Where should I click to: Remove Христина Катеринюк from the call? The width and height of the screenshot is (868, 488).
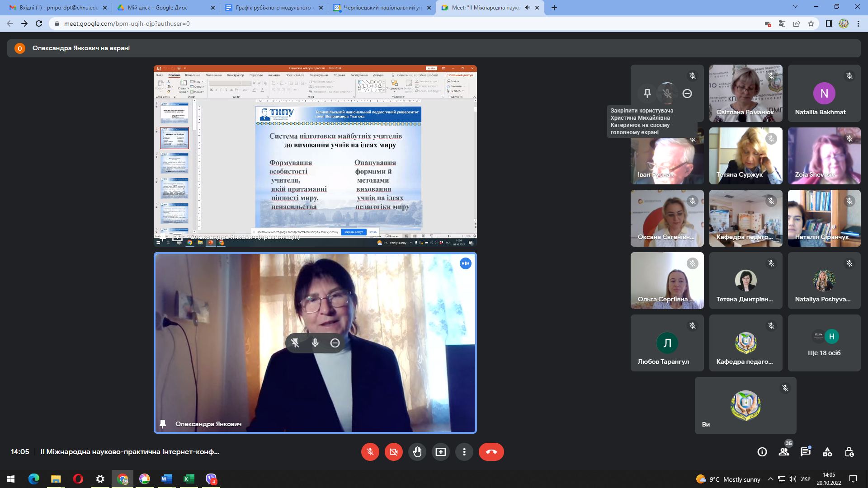pyautogui.click(x=687, y=94)
